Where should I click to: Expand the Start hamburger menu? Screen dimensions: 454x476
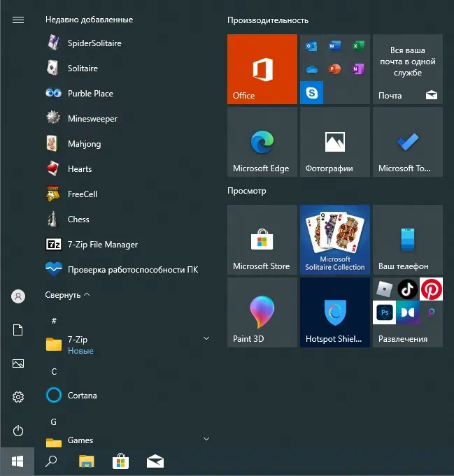[x=18, y=20]
